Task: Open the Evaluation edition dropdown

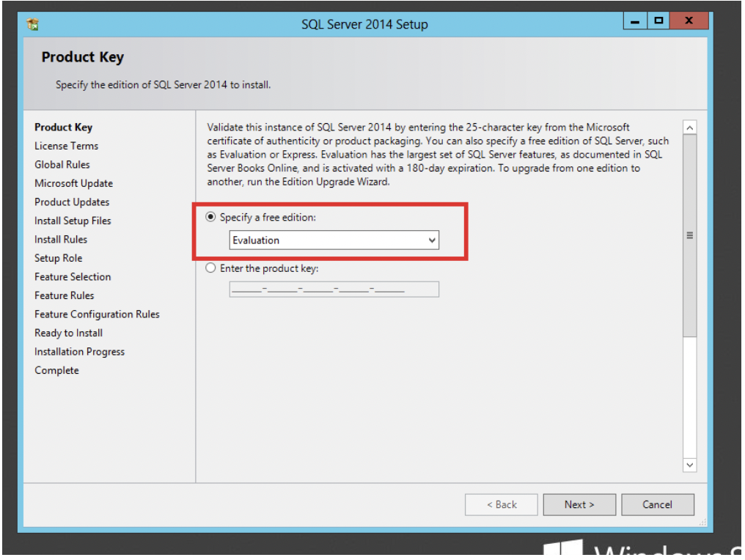Action: coord(334,240)
